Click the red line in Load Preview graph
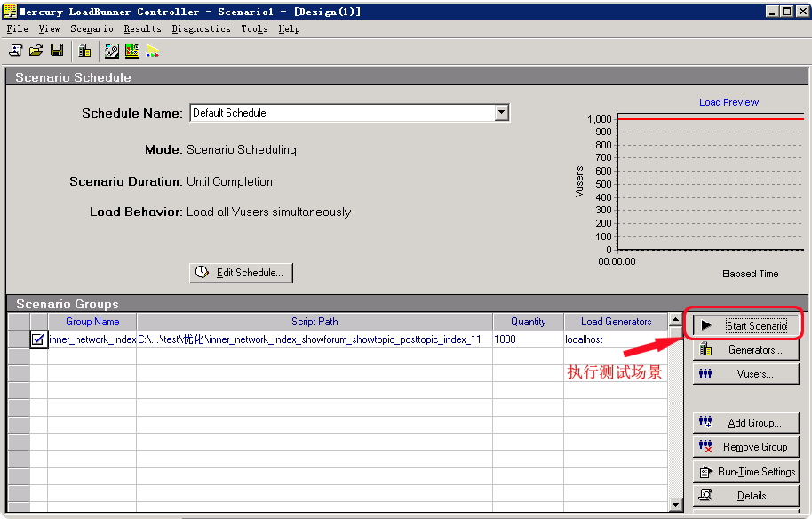 click(711, 118)
